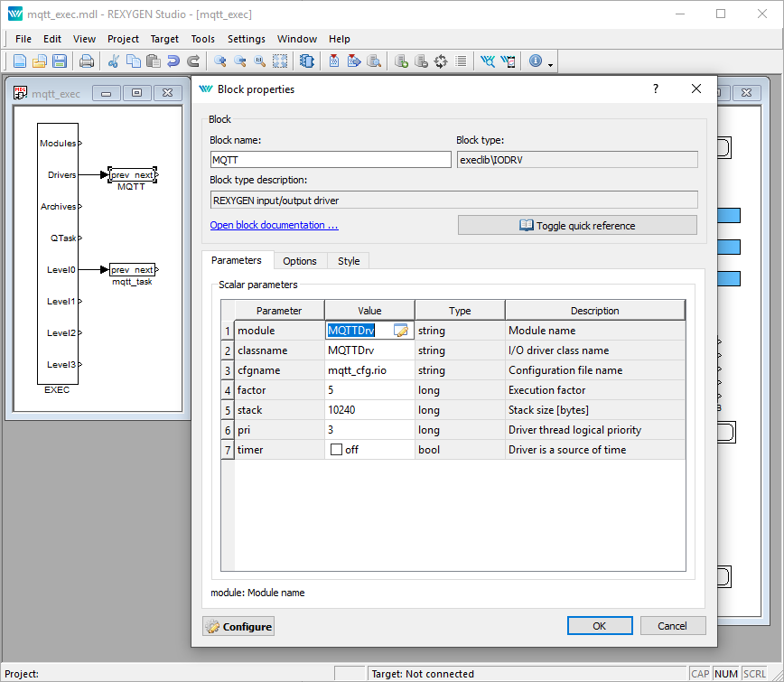
Task: Switch to the Options tab
Action: tap(300, 261)
